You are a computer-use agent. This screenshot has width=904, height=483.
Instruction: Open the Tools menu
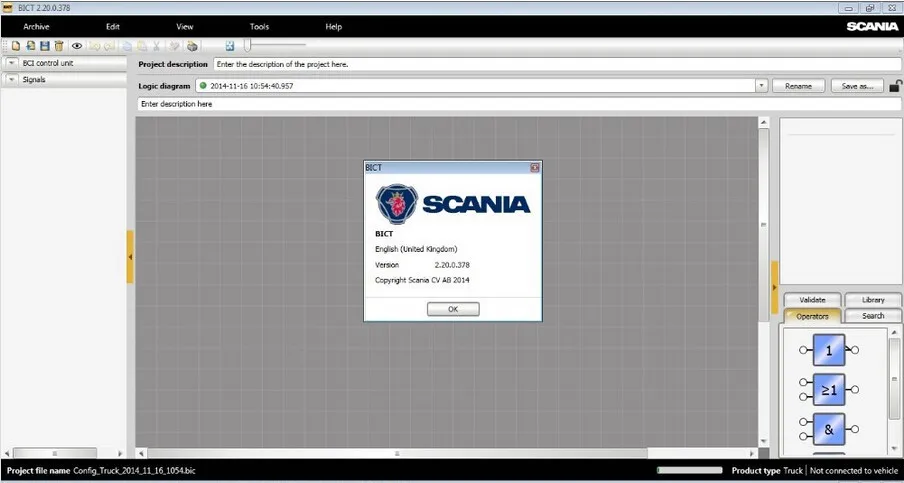pos(259,27)
